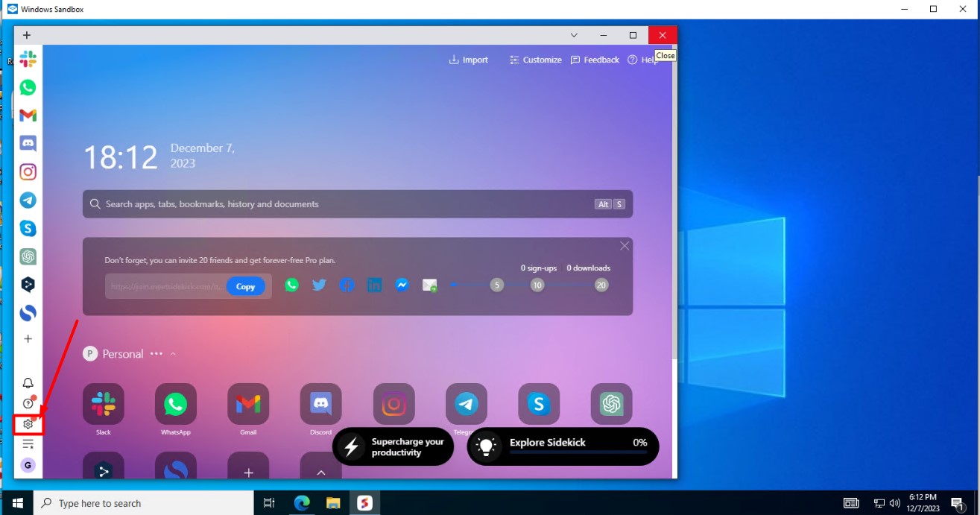Click Import in the top bar
This screenshot has height=515, width=980.
468,60
